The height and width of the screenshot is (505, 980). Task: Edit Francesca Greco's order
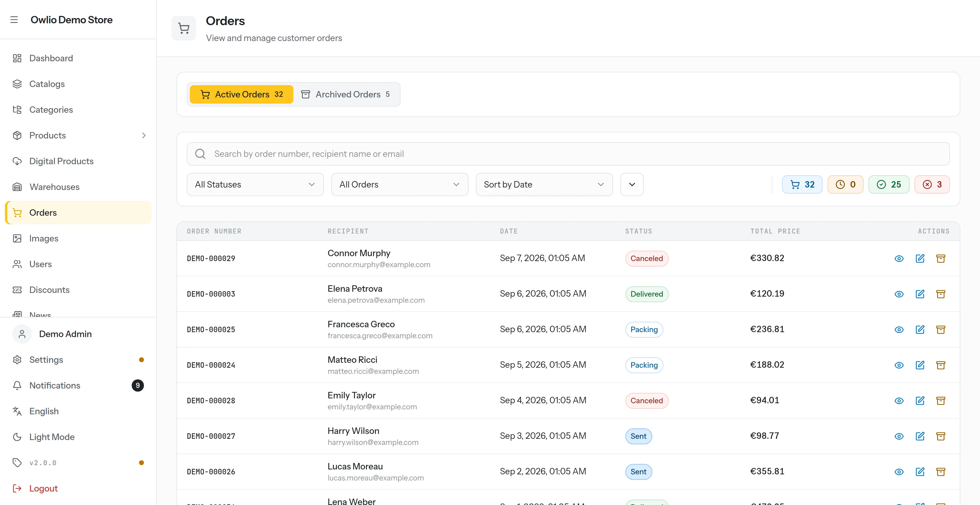coord(920,329)
